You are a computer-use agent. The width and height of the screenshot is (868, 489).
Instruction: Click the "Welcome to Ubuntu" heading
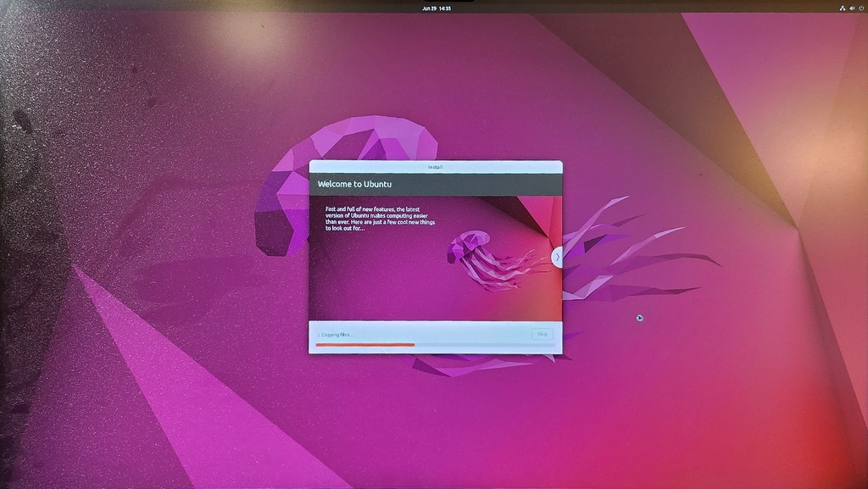pos(354,184)
